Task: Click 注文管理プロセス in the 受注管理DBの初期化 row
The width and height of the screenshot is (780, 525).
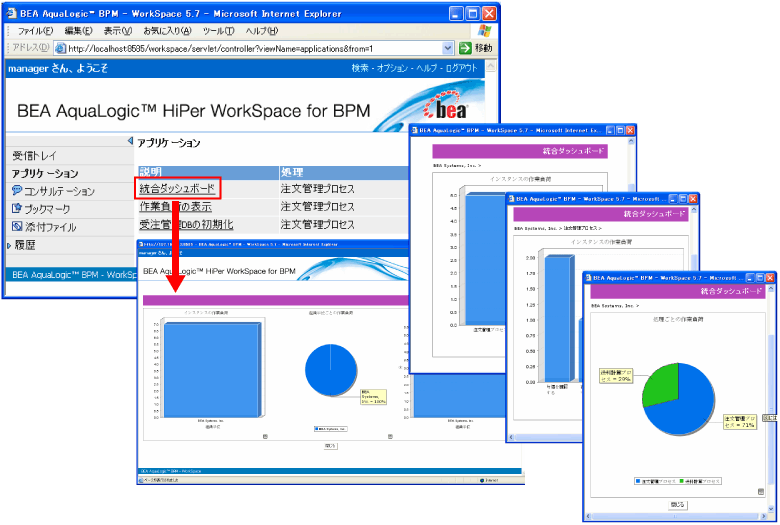Action: (x=317, y=224)
